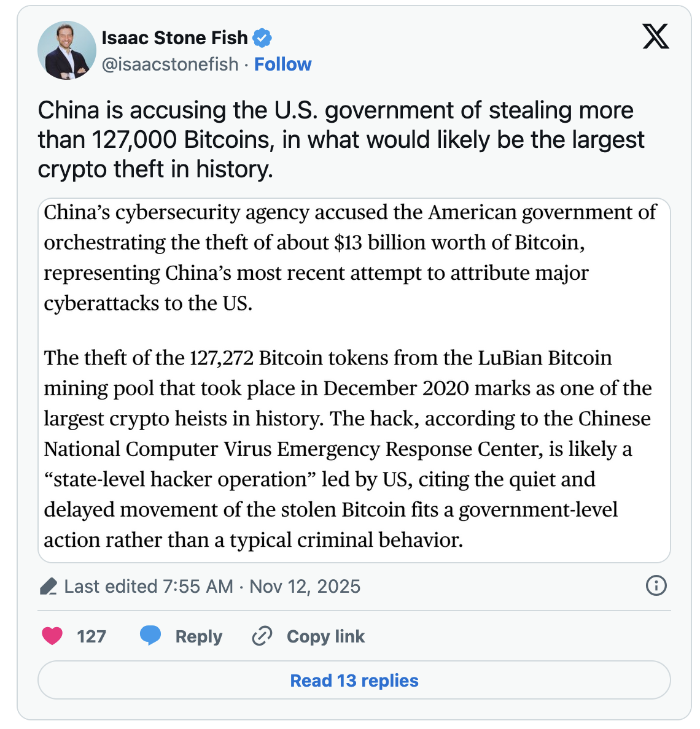
Task: Click the X logo in the corner
Action: pyautogui.click(x=656, y=37)
